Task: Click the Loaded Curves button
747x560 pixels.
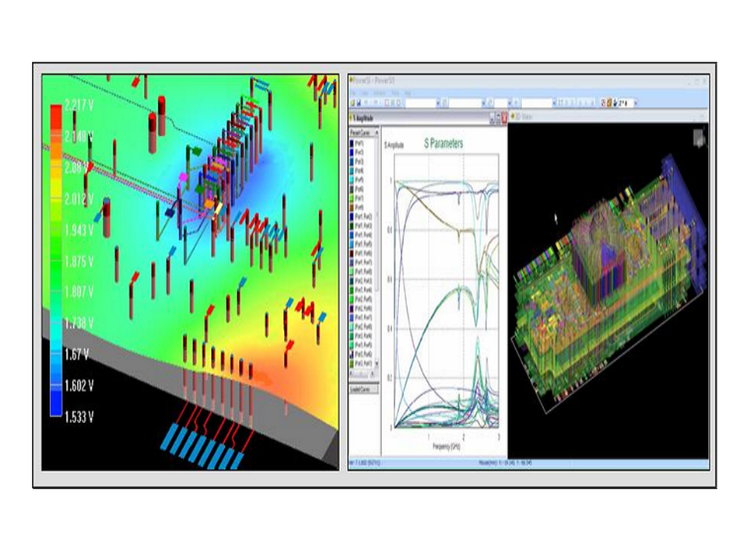Action: [364, 390]
